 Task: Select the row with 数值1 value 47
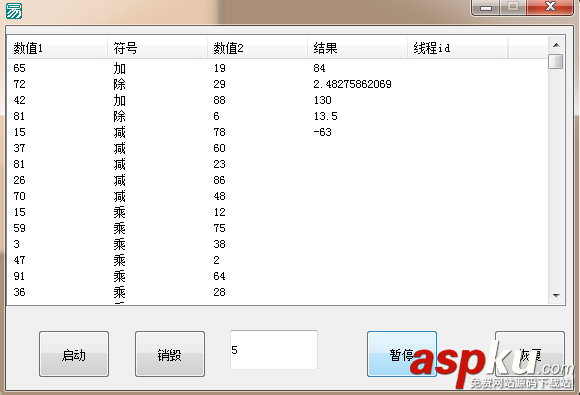coord(277,260)
